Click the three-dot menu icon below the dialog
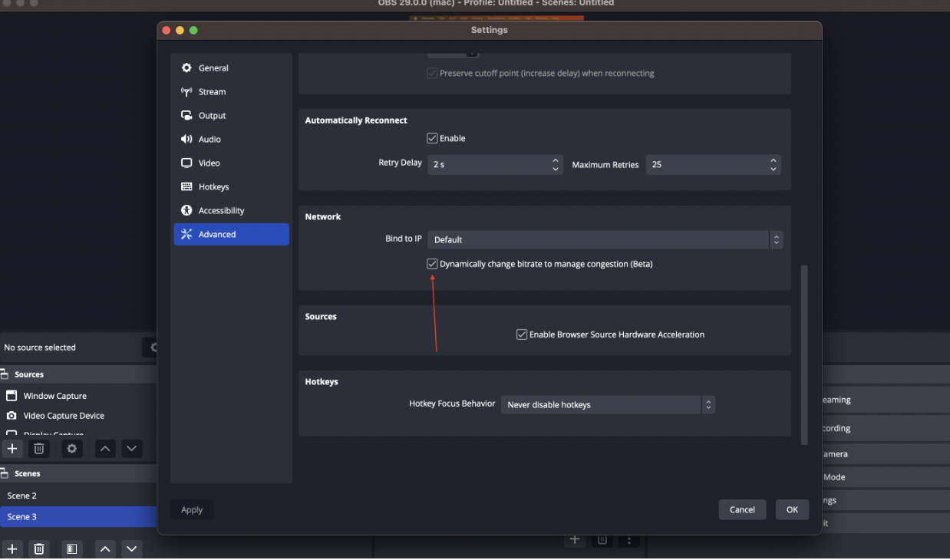Image resolution: width=950 pixels, height=560 pixels. point(629,540)
